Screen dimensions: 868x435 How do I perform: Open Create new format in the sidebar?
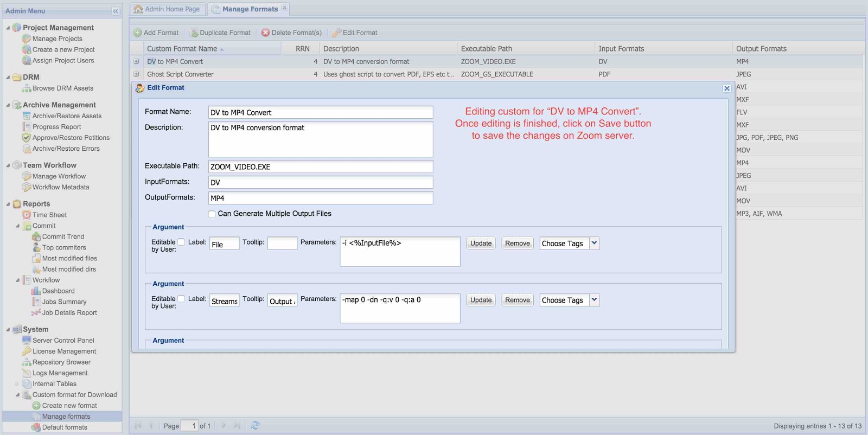tap(69, 405)
